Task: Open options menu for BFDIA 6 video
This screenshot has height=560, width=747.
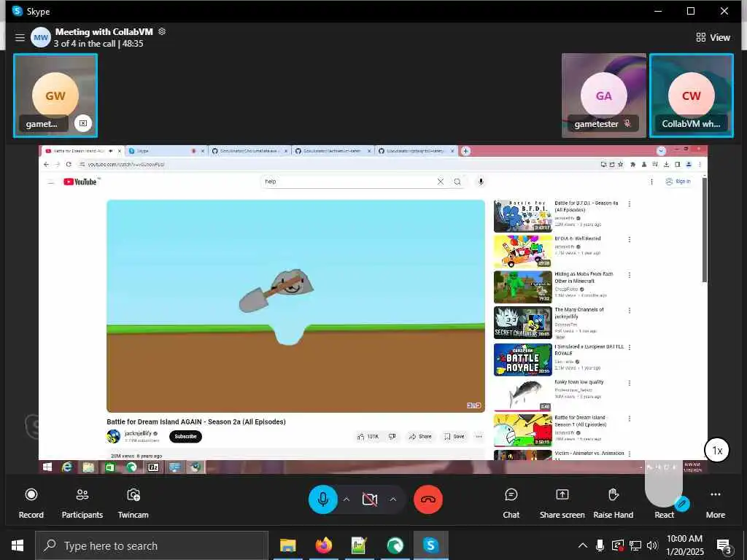Action: click(x=630, y=239)
